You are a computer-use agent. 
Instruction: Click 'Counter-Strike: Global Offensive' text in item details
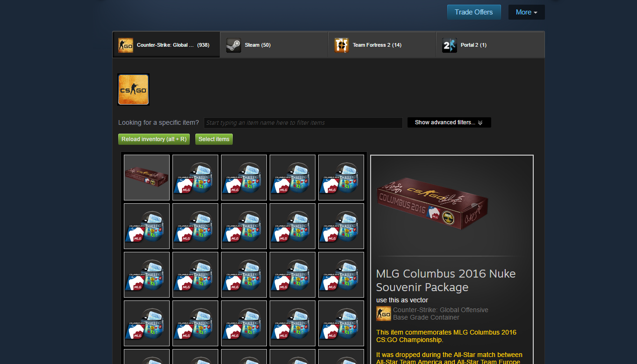(x=441, y=310)
